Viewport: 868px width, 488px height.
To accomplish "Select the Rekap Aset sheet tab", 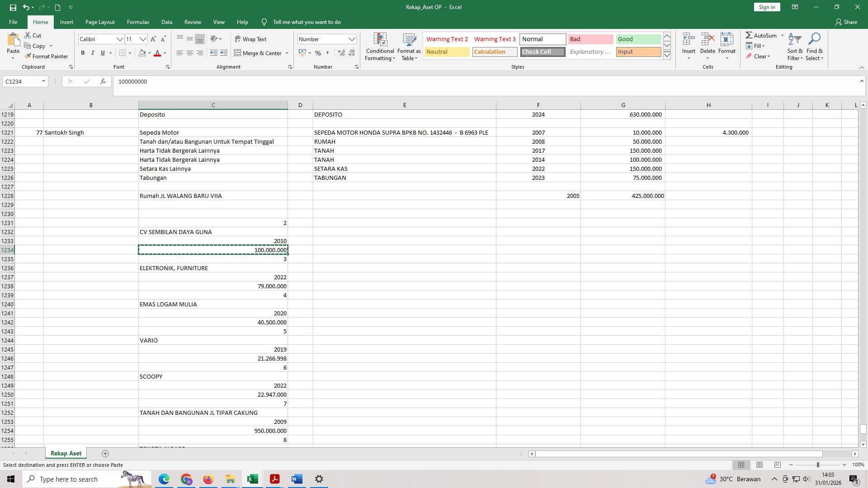I will point(66,453).
